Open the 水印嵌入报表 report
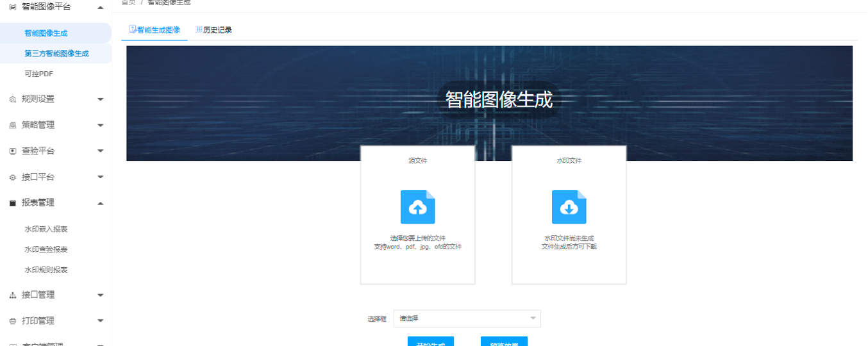868x346 pixels. pos(46,229)
